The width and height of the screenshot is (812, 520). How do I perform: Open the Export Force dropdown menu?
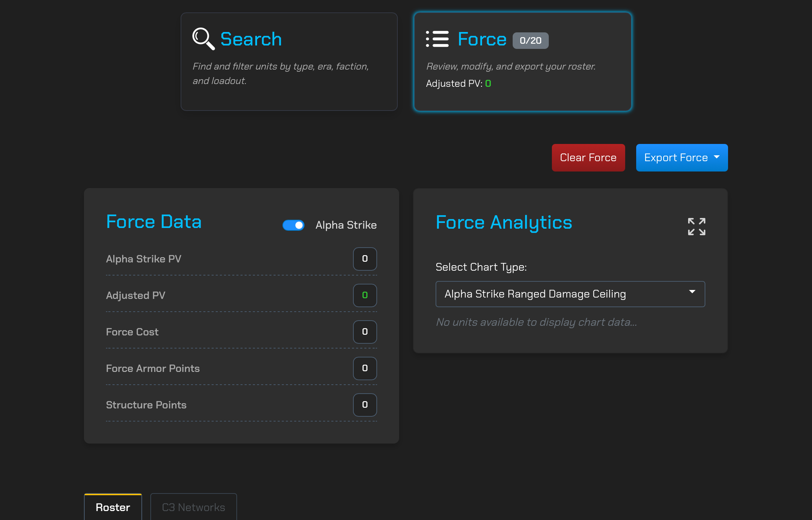click(682, 157)
